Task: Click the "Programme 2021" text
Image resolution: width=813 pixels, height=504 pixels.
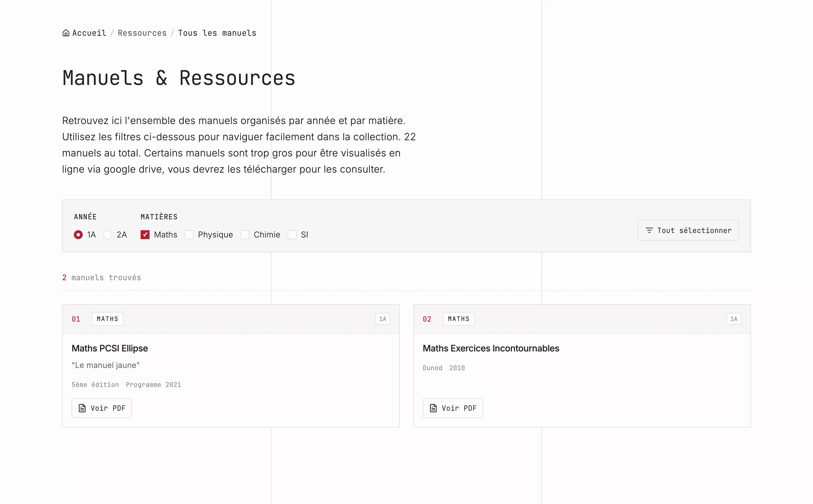Action: click(153, 385)
